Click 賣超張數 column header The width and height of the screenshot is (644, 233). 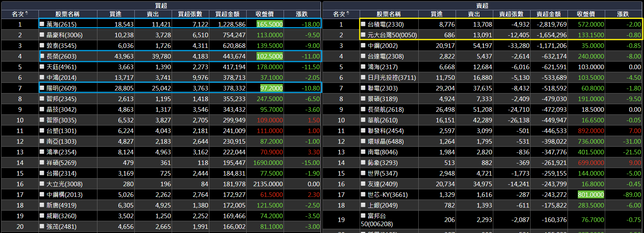(512, 14)
